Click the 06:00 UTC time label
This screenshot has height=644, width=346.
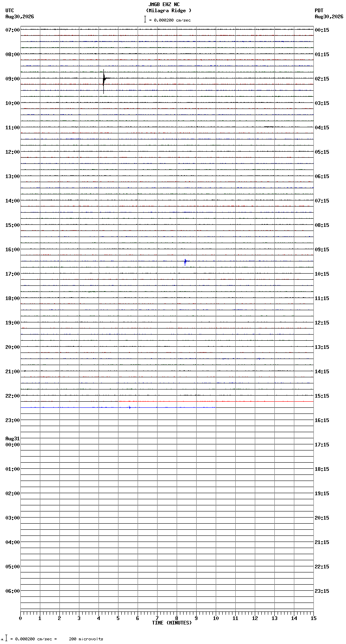(13, 591)
